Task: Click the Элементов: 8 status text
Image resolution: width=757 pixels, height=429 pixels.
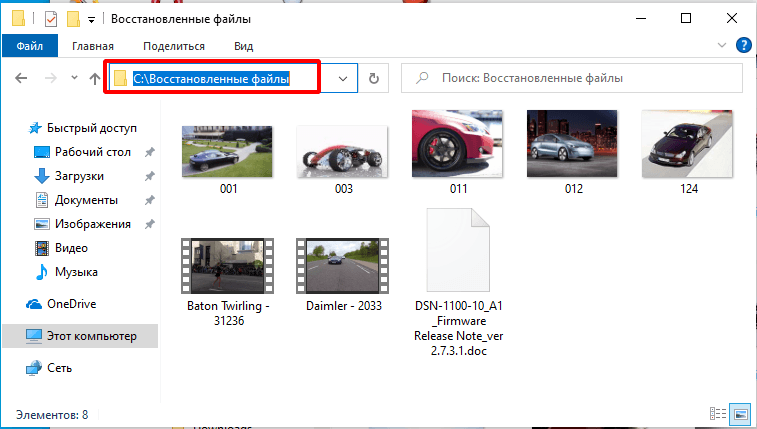Action: [x=52, y=415]
